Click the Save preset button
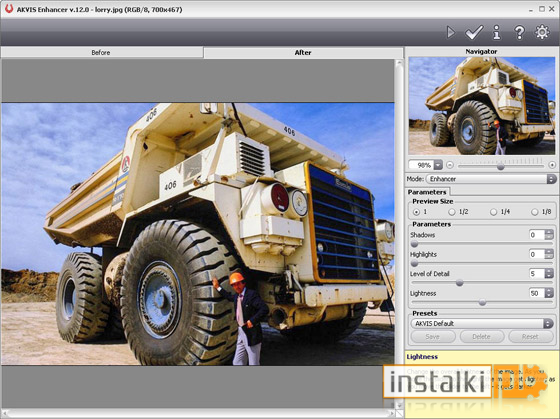The image size is (560, 419). tap(433, 336)
